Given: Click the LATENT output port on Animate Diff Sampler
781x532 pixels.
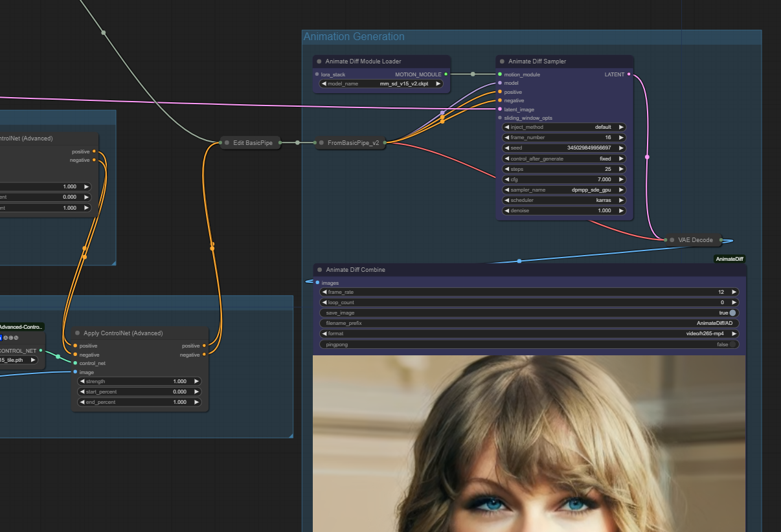Looking at the screenshot, I should pyautogui.click(x=629, y=74).
